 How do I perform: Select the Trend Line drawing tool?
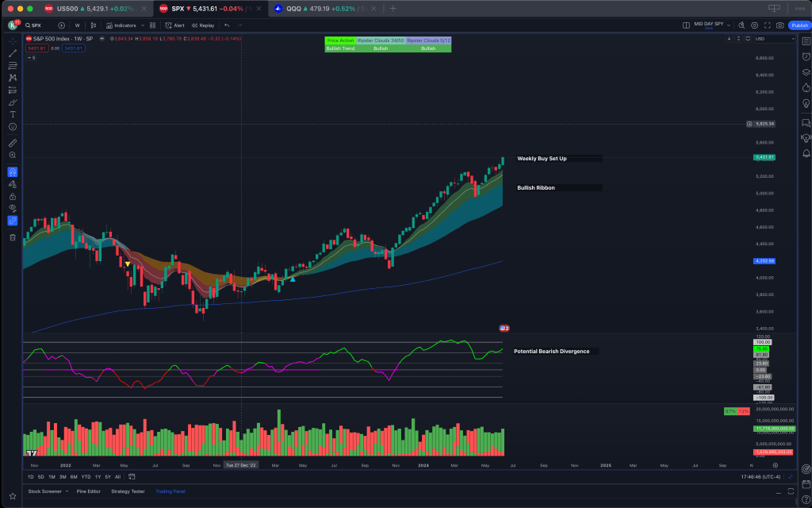(x=13, y=53)
